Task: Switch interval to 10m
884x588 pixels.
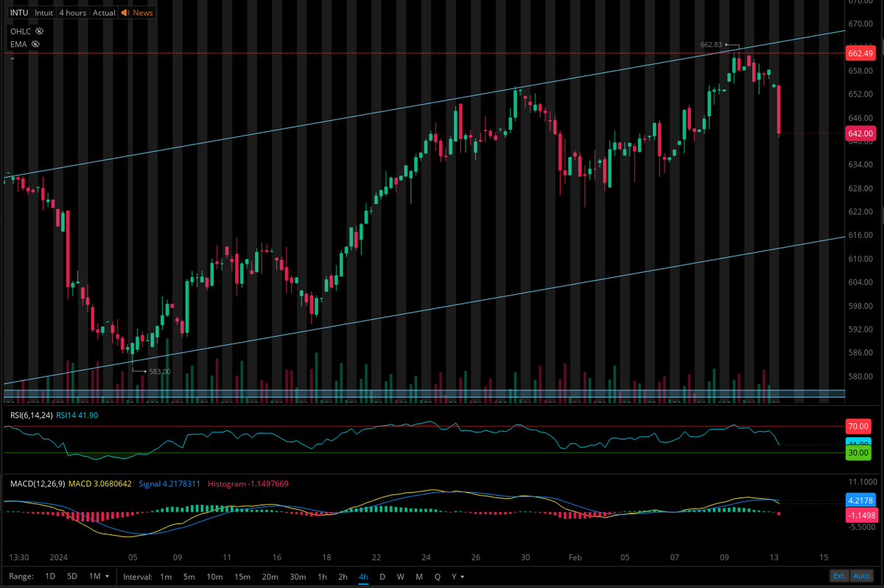Action: (x=214, y=576)
